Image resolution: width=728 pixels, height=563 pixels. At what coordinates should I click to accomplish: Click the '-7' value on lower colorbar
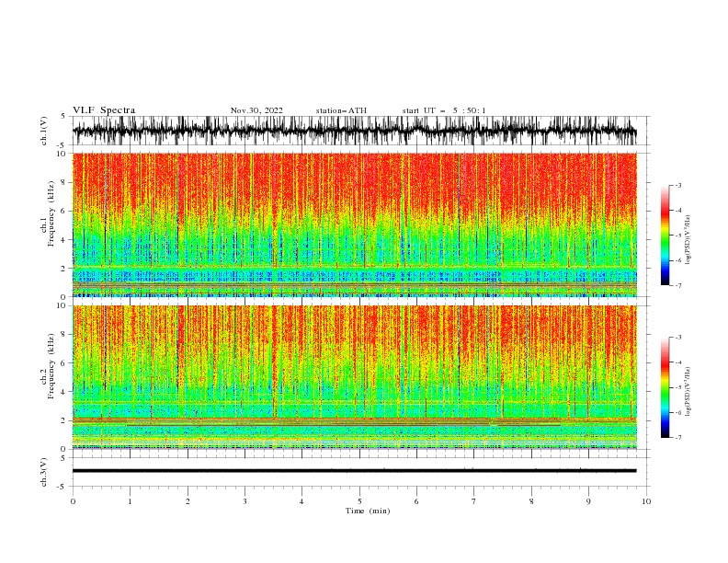coord(677,437)
